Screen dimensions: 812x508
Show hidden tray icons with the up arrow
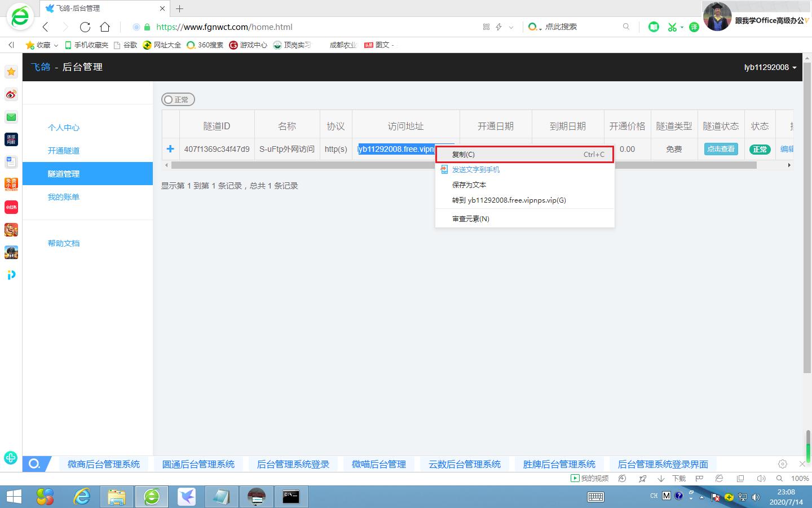point(701,497)
